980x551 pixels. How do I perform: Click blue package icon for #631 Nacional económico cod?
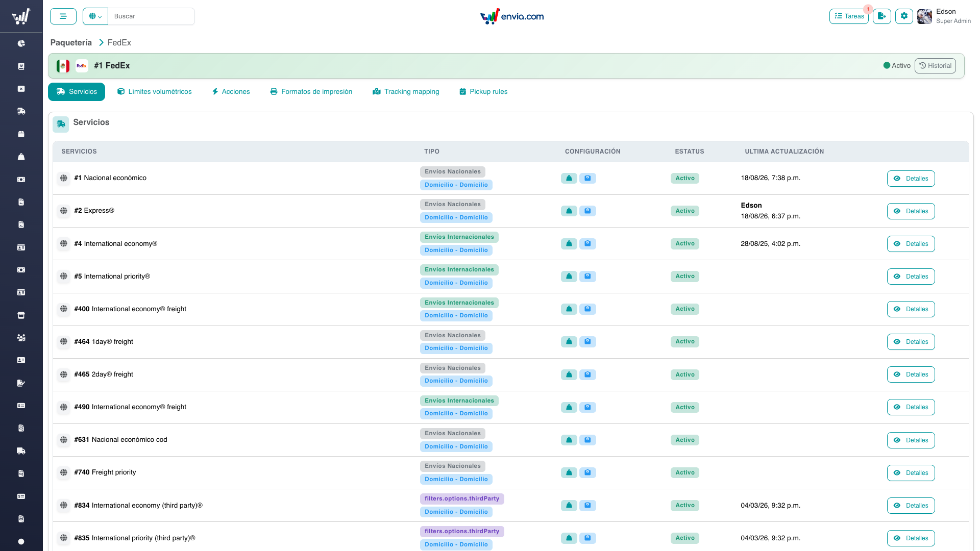587,440
